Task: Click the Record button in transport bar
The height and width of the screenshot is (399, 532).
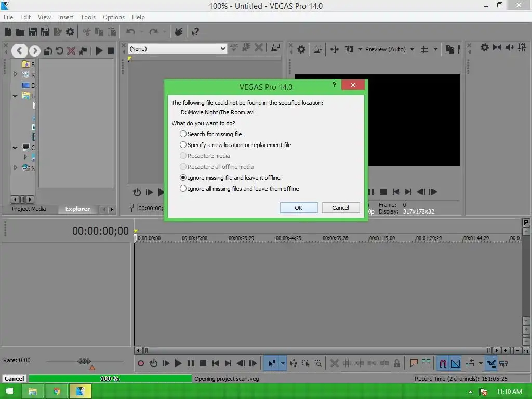Action: [140, 363]
